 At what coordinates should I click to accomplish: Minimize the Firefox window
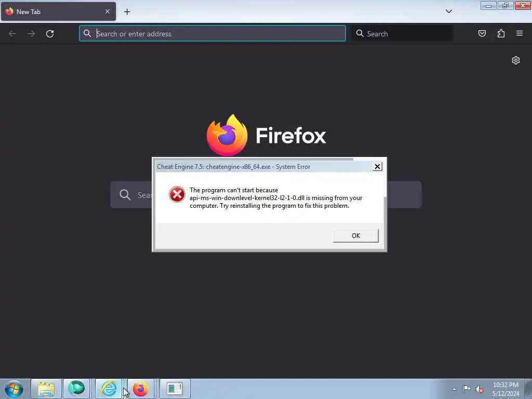[x=488, y=5]
